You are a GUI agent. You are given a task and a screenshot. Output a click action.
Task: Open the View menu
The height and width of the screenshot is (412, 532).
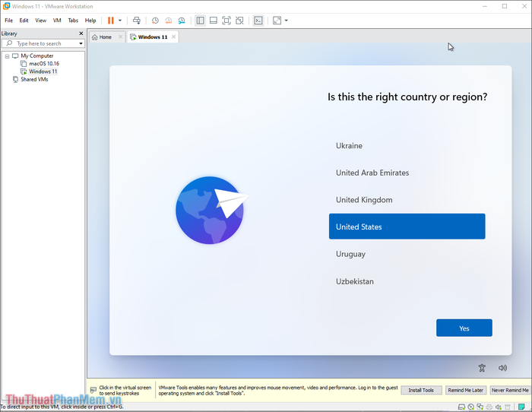pyautogui.click(x=41, y=21)
